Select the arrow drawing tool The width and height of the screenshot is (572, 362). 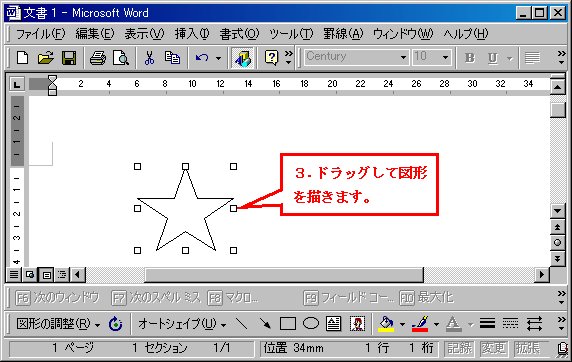point(265,324)
